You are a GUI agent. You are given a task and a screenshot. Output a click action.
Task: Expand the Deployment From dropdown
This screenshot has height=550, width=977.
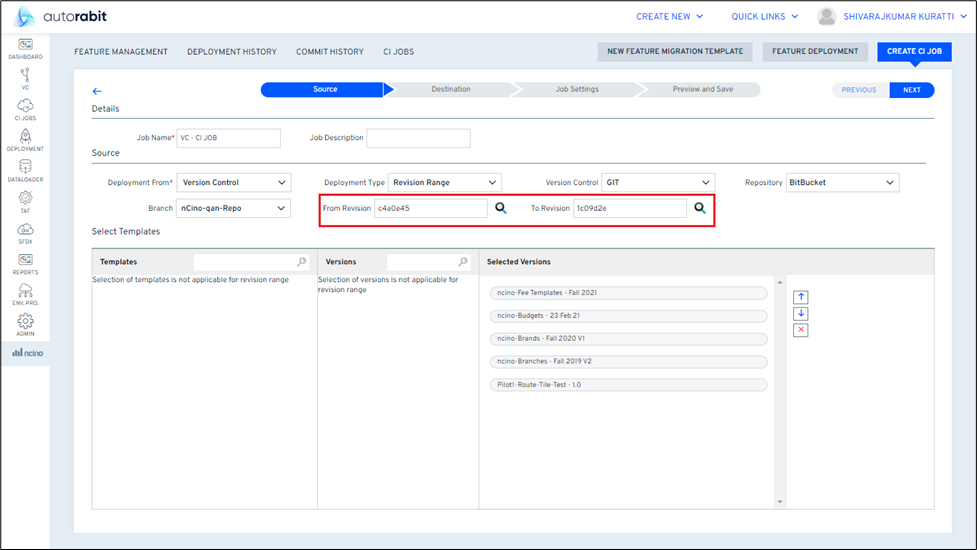click(234, 183)
